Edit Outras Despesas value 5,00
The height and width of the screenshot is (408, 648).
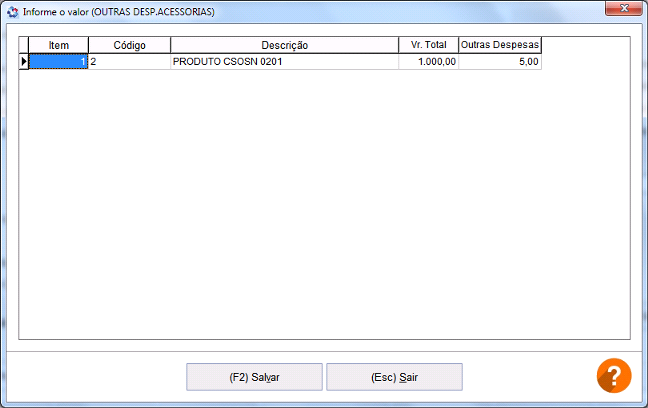(500, 62)
